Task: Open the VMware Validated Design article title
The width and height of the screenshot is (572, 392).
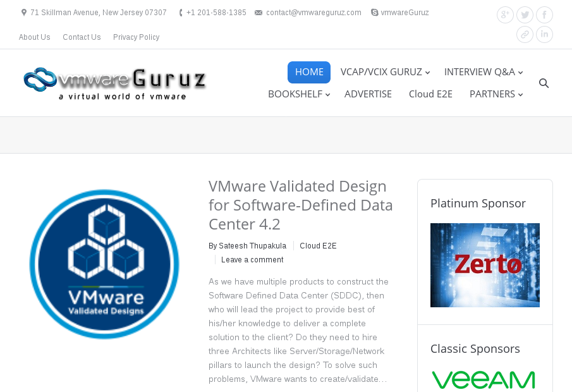Action: [301, 205]
